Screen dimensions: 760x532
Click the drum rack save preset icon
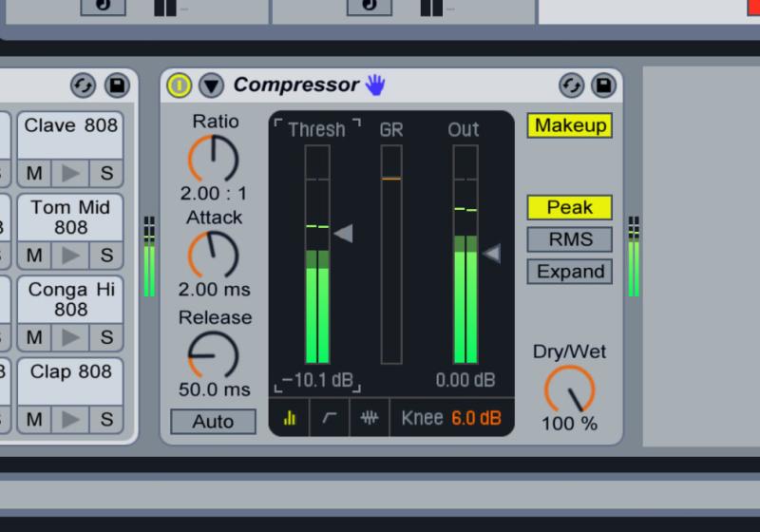[117, 85]
